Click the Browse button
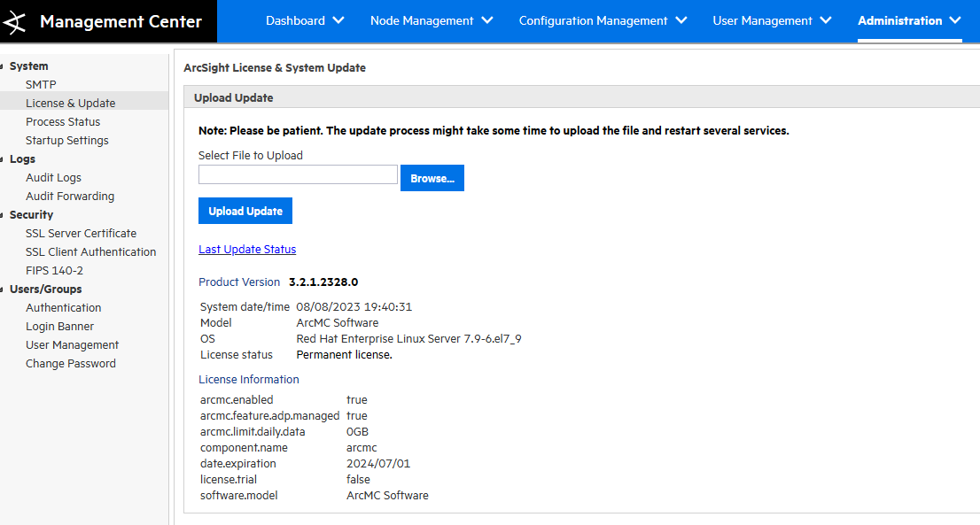Screen dimensions: 980x525 click(x=432, y=177)
